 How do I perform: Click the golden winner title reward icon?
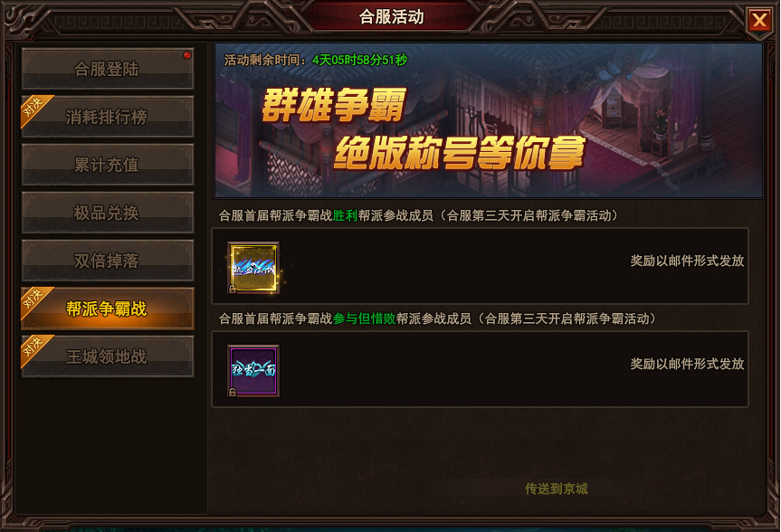coord(253,268)
